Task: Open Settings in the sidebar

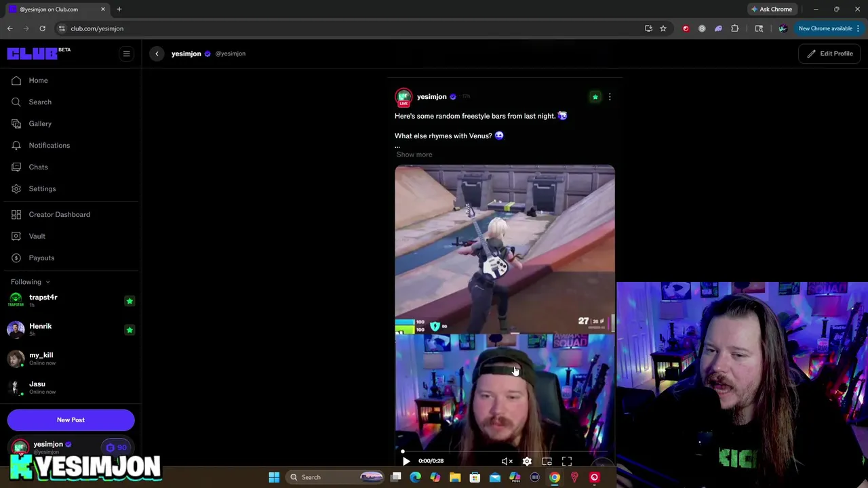Action: point(42,188)
